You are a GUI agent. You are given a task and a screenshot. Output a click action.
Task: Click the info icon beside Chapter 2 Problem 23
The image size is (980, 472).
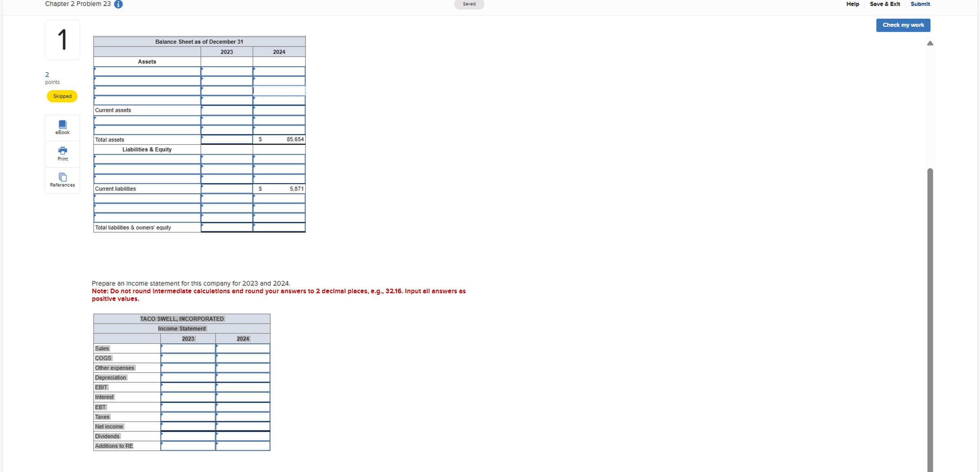[x=118, y=4]
